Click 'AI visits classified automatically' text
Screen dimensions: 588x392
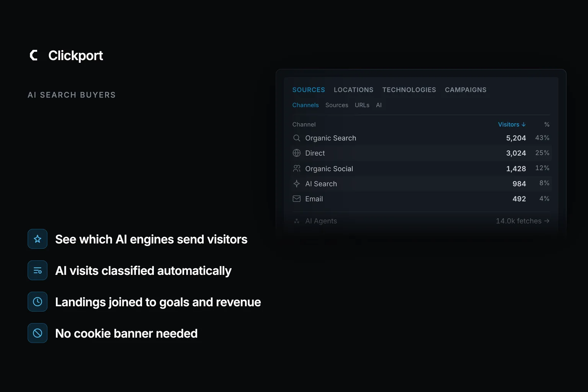point(143,271)
